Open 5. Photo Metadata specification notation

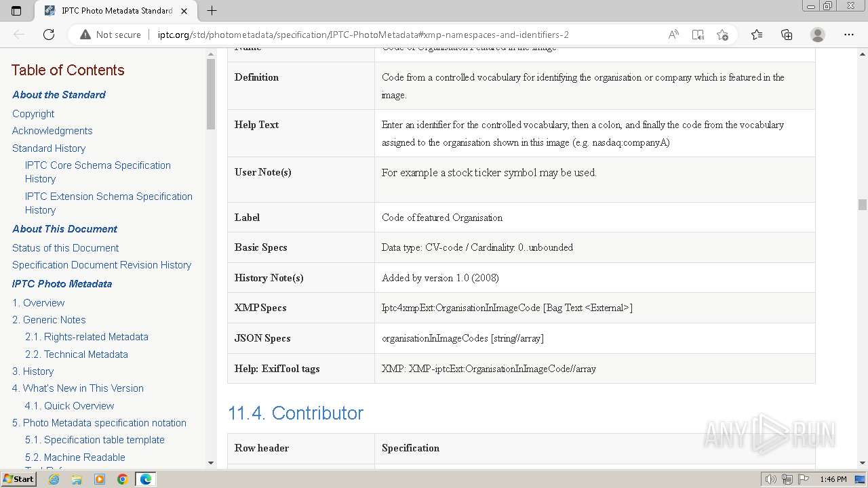tap(99, 423)
